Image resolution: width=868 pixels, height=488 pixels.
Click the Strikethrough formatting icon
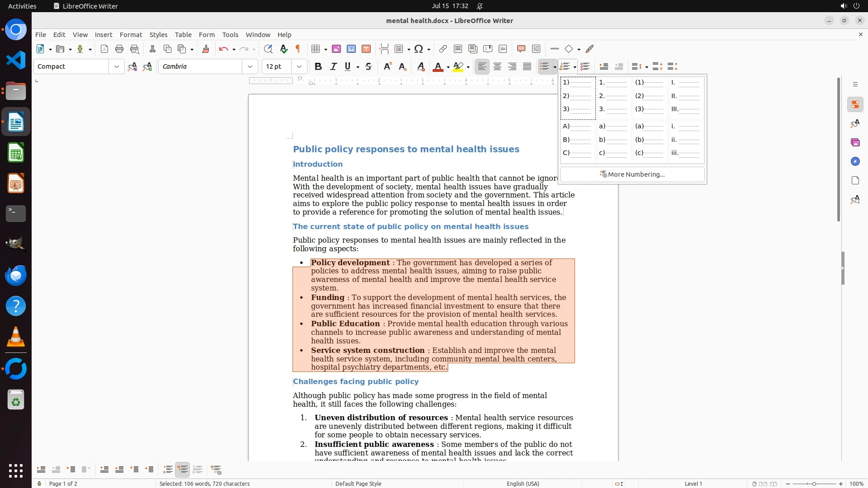pos(368,66)
